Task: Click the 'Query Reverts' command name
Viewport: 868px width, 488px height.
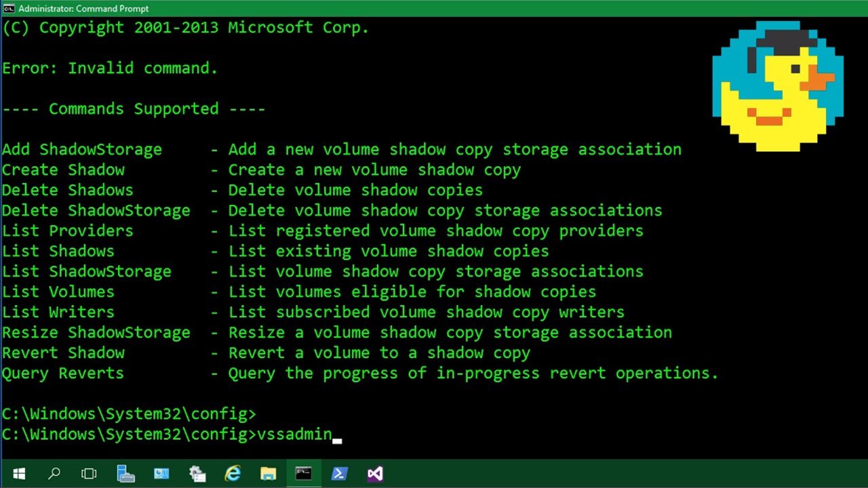Action: click(x=63, y=373)
